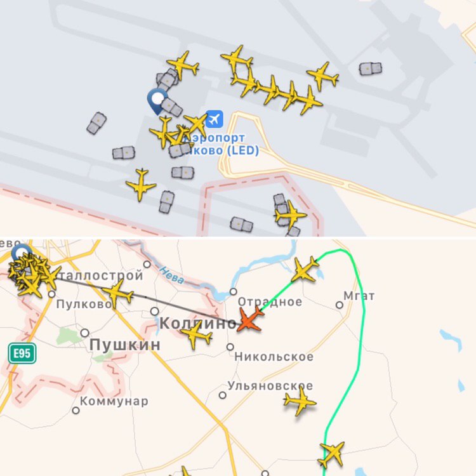476x476 pixels.
Task: Click the Пушкин city label
Action: [125, 345]
